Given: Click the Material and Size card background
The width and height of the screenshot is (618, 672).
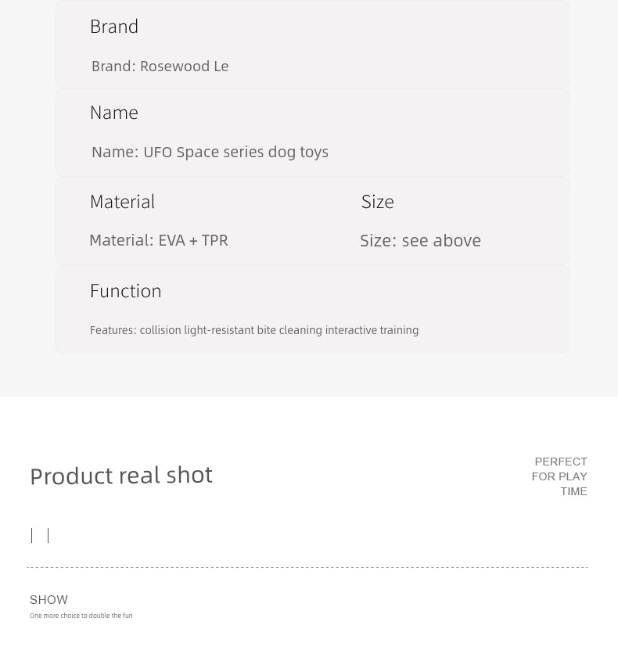Looking at the screenshot, I should click(312, 221).
